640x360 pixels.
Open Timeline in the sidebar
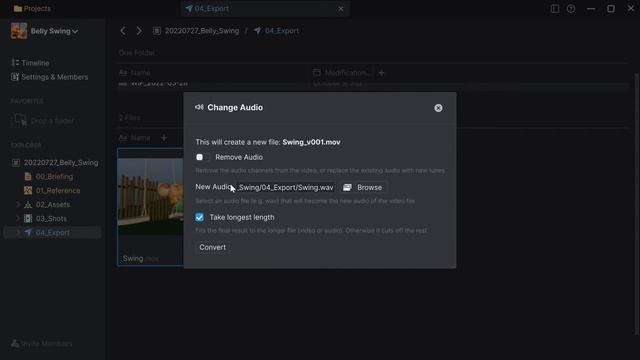click(x=35, y=63)
